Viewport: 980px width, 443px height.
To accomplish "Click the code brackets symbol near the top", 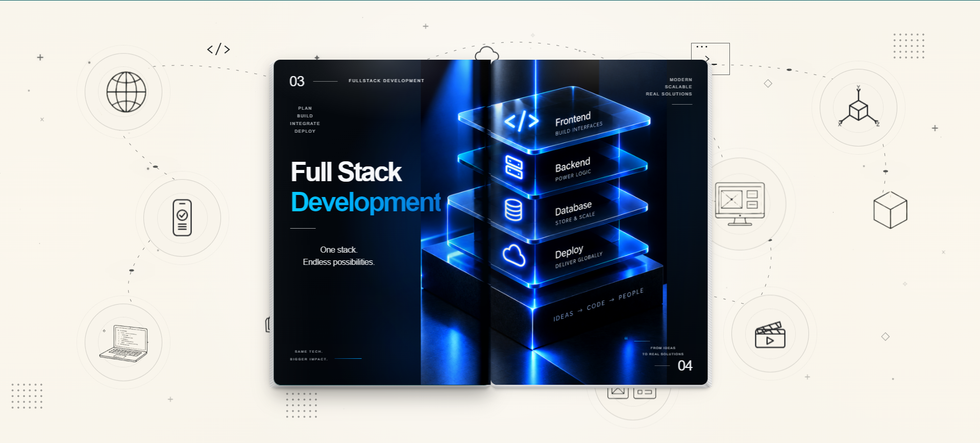I will pyautogui.click(x=218, y=49).
